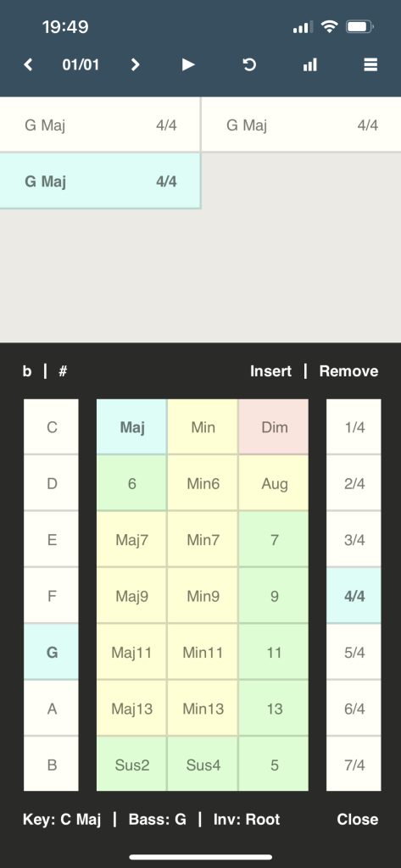Tap the loop/undo circular arrow icon
The image size is (401, 868).
click(x=249, y=64)
